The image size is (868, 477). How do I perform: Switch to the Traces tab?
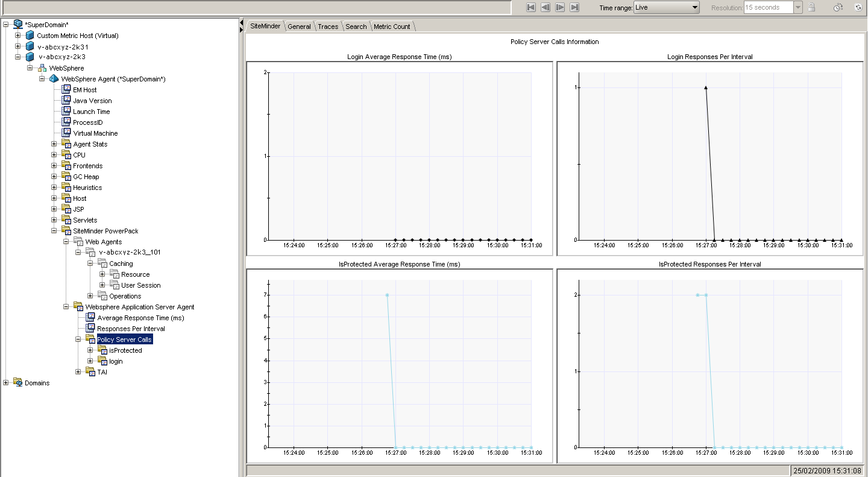328,27
